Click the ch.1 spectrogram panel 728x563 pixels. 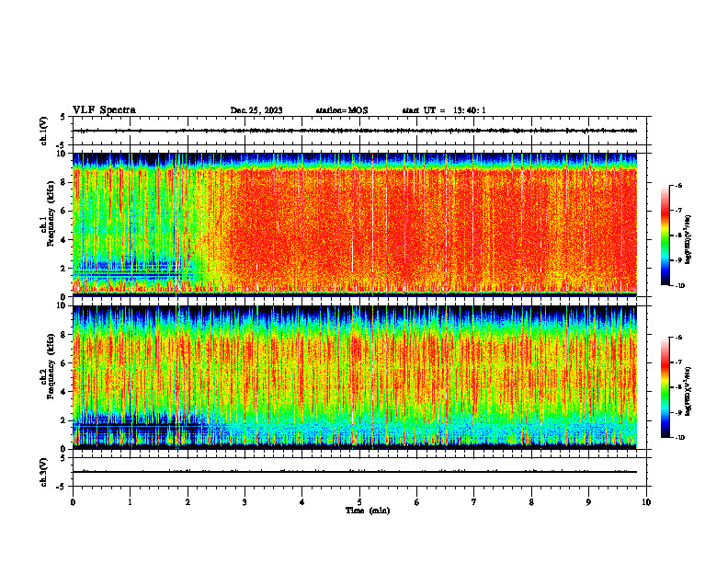click(x=355, y=224)
